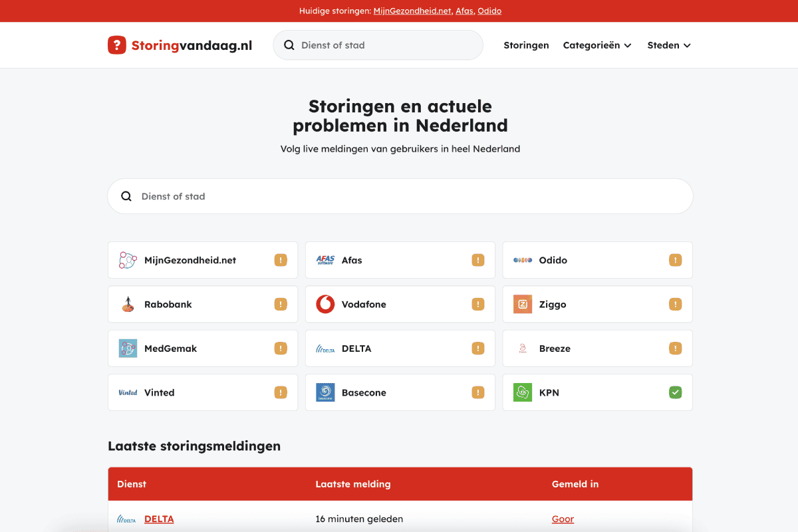Click the Vodafone logo icon
798x532 pixels.
[325, 305]
